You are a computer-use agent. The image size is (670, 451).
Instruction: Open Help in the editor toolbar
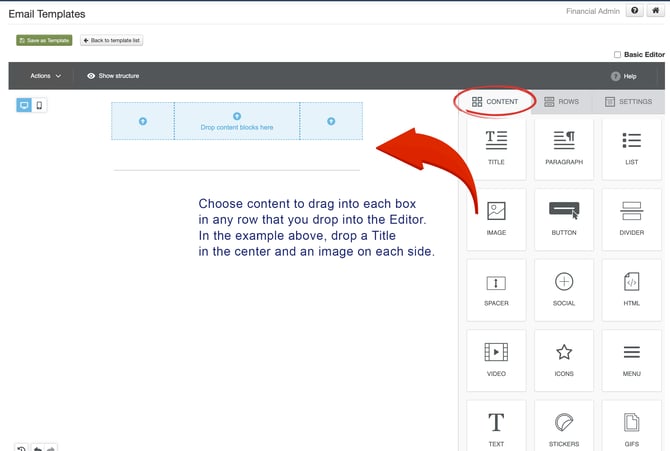coord(624,76)
